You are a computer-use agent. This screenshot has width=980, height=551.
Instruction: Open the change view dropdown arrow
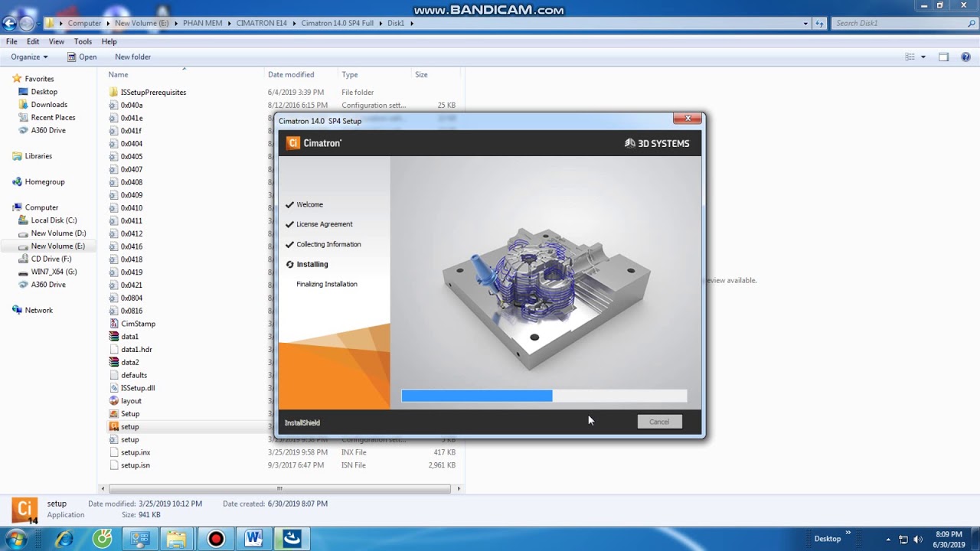click(x=923, y=57)
